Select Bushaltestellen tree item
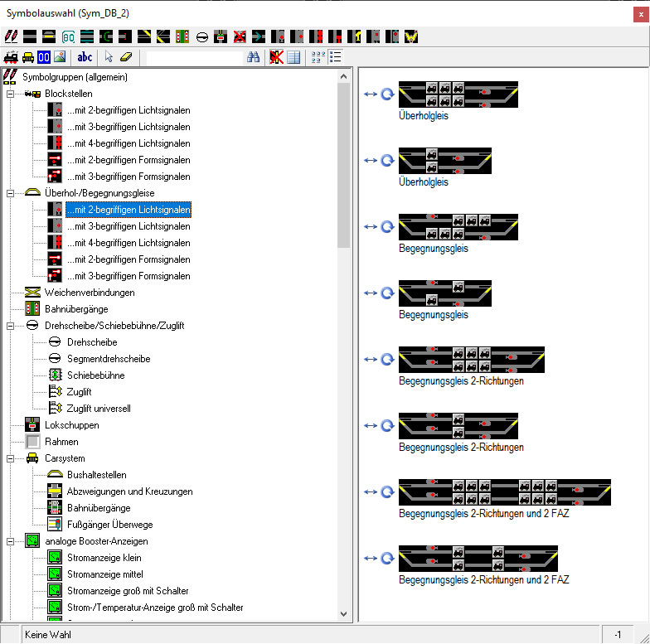Image resolution: width=650 pixels, height=644 pixels. click(96, 475)
